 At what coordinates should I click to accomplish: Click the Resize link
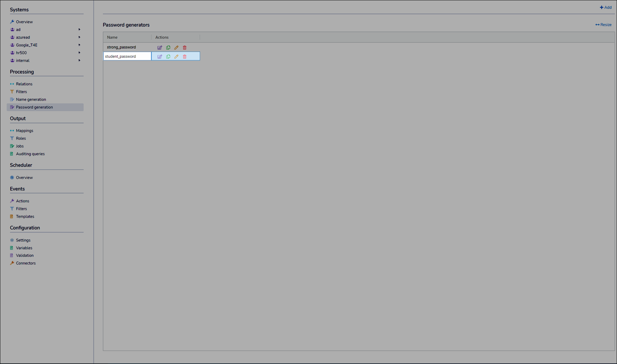pyautogui.click(x=604, y=25)
